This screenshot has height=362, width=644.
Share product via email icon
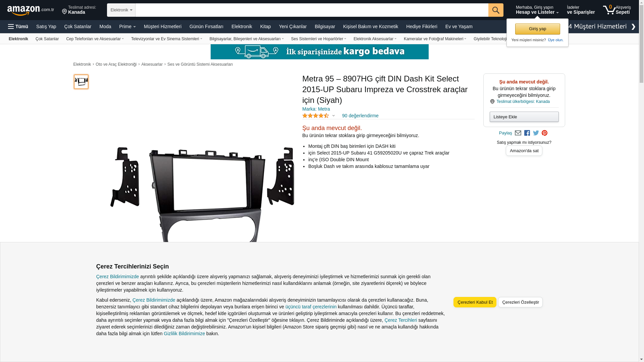[518, 133]
